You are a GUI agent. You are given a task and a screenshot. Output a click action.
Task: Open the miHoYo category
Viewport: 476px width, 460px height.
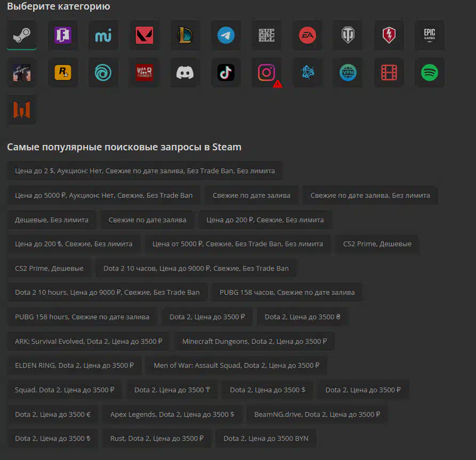(103, 35)
